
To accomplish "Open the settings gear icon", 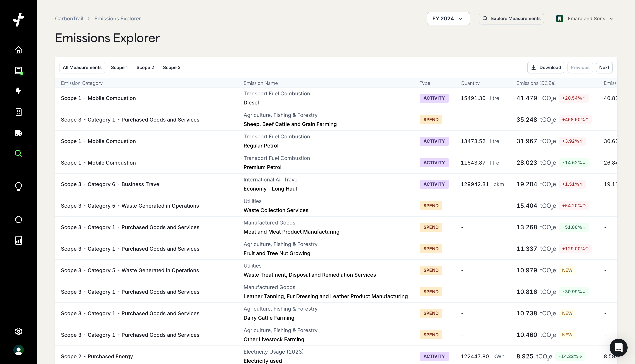I will click(19, 331).
